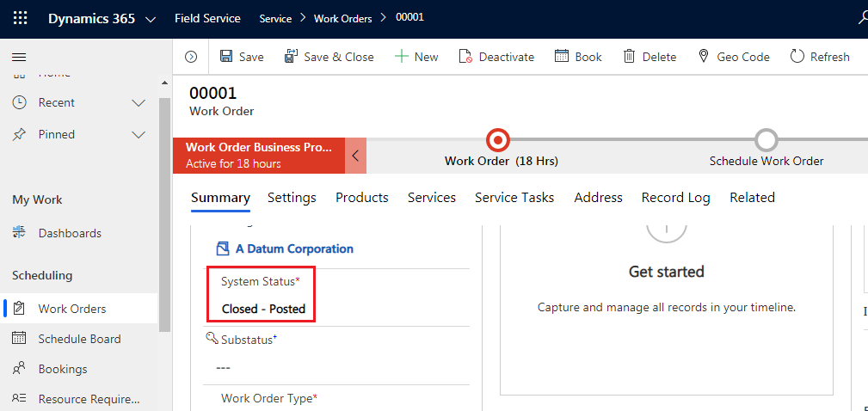Click the Recent clock icon
Screen dimensions: 868x411
point(20,102)
